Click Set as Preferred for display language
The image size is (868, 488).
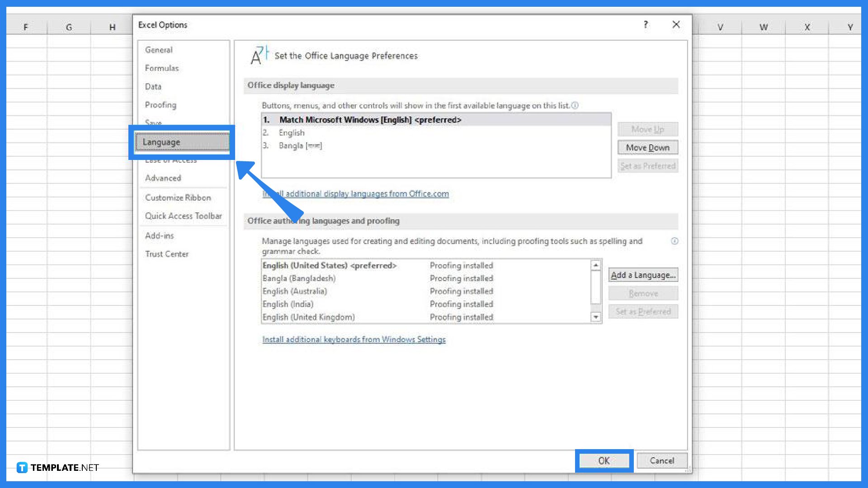pos(647,166)
